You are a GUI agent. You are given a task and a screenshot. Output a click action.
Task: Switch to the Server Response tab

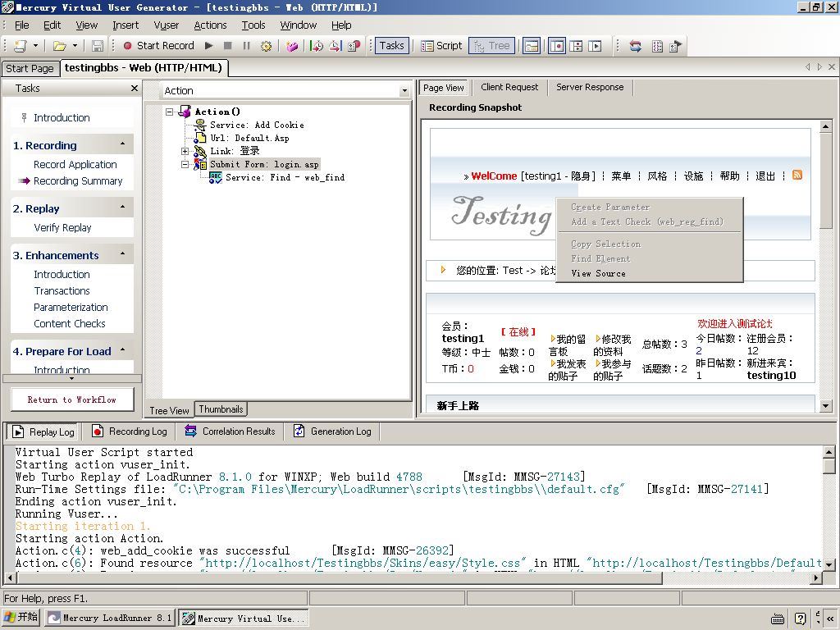590,87
